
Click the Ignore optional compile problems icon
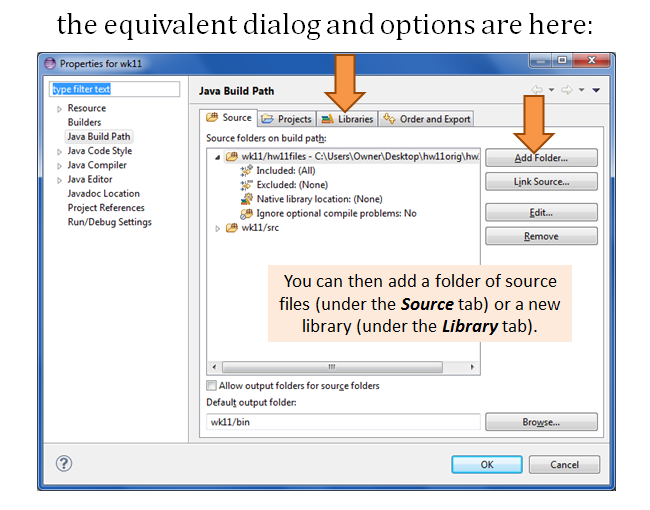coord(246,213)
